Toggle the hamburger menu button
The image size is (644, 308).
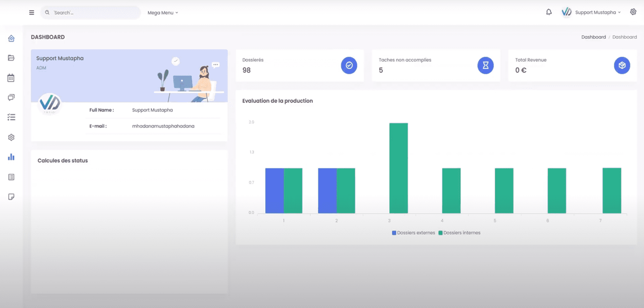click(31, 13)
